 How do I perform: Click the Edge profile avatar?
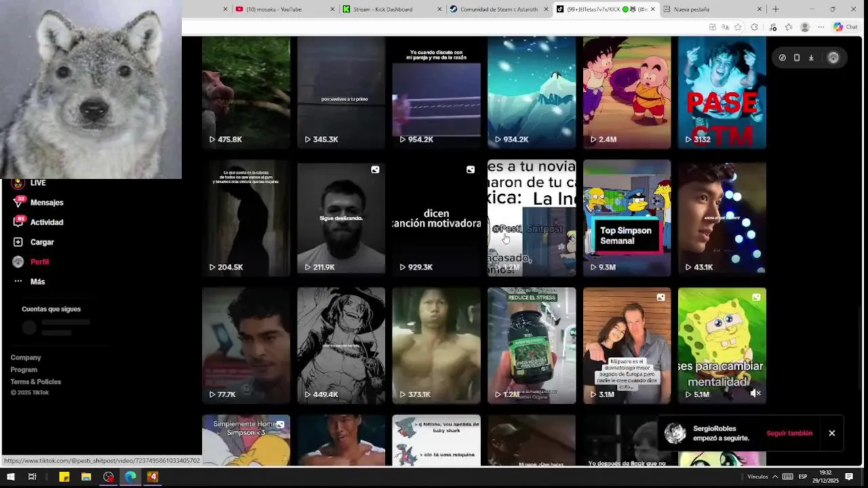pyautogui.click(x=805, y=27)
